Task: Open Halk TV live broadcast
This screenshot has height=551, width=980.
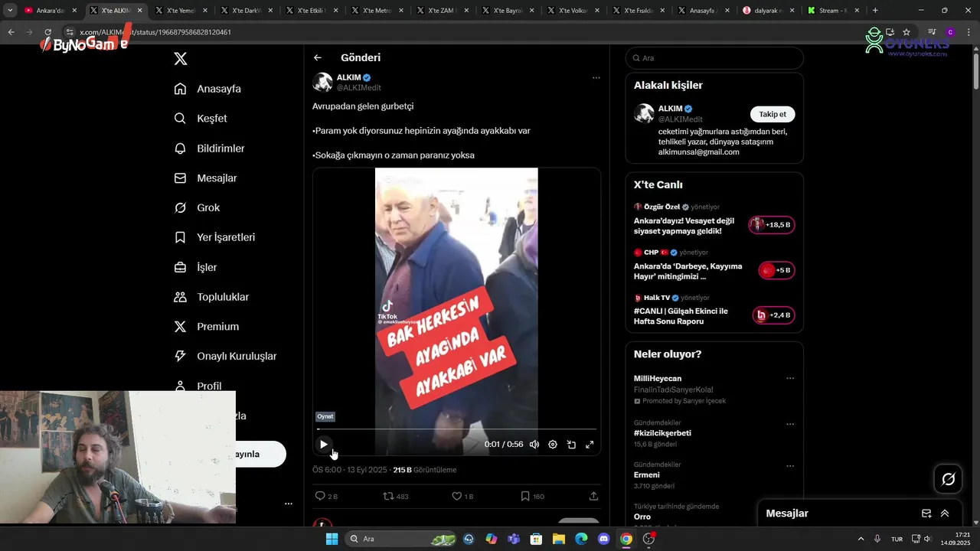Action: click(x=714, y=310)
